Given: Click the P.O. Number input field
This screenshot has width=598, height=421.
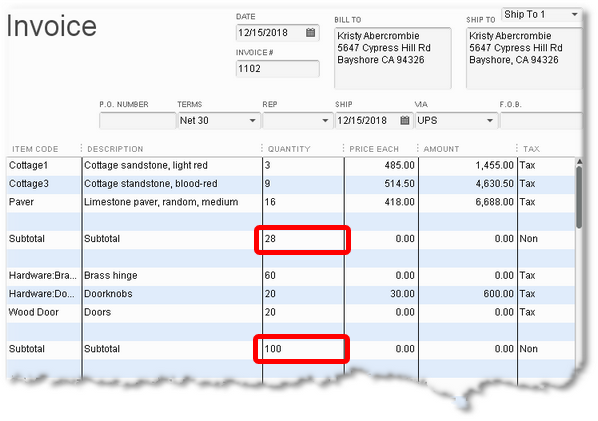Looking at the screenshot, I should coord(138,121).
